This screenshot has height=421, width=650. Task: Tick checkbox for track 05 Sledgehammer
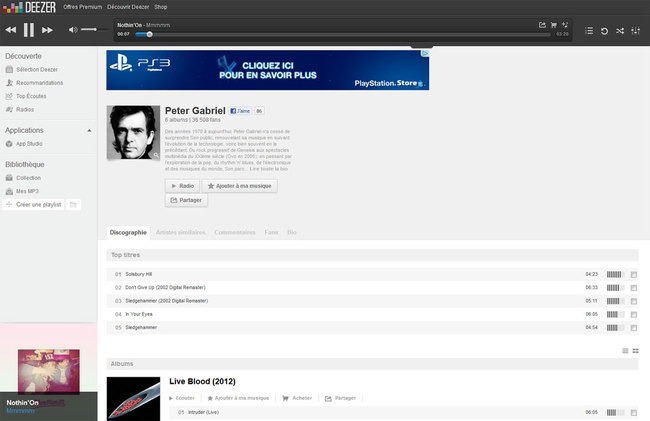634,328
